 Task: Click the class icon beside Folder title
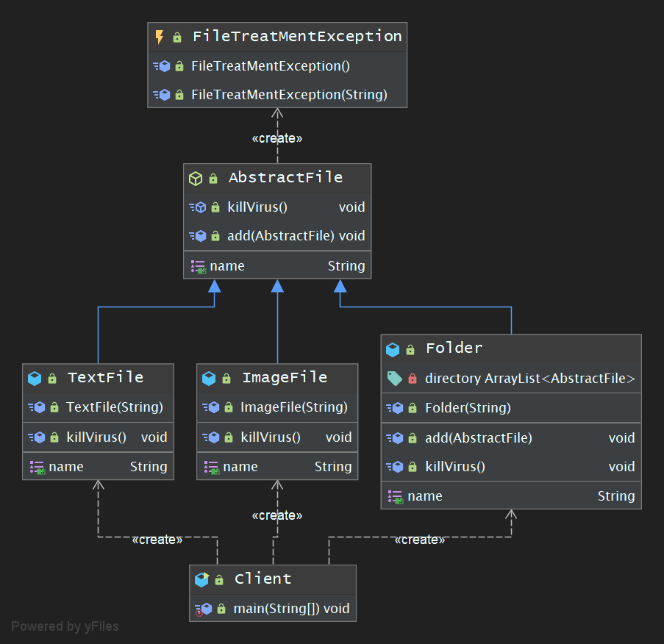pos(393,348)
